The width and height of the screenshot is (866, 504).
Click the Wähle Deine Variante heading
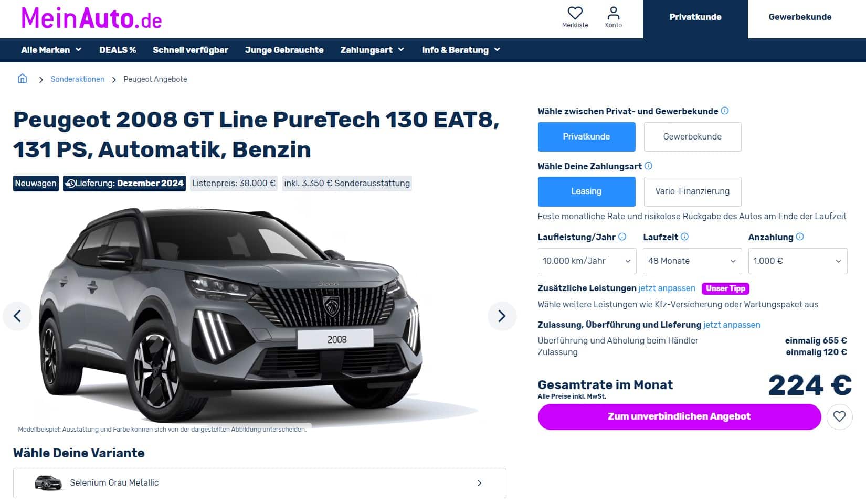(79, 453)
